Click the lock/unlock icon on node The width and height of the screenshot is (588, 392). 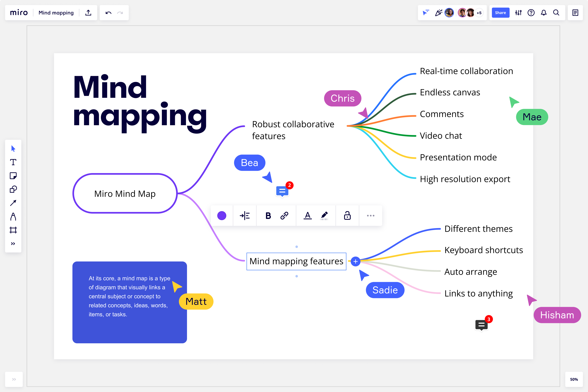point(347,215)
